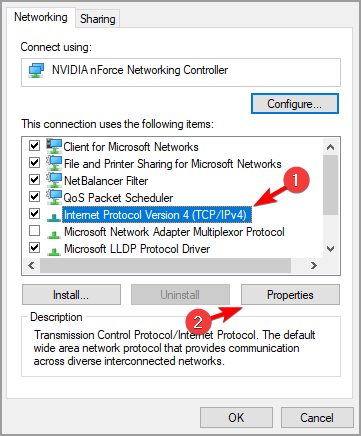Viewport: 361px width, 436px height.
Task: Click the vertical scrollbar thumb in items list
Action: (330, 185)
